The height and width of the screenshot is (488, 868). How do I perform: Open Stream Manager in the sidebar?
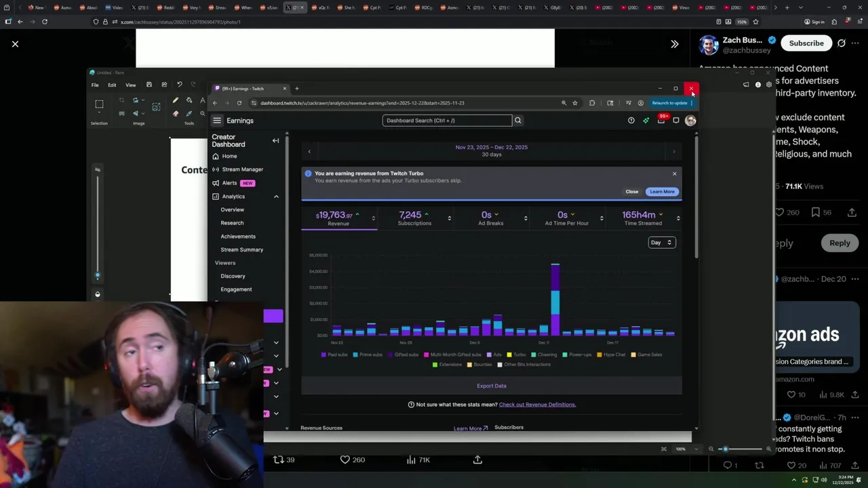[242, 169]
